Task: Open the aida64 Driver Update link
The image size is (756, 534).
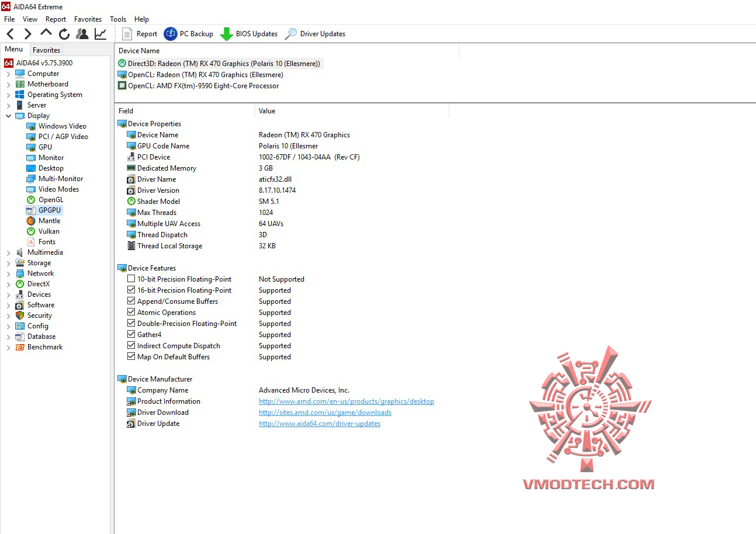Action: (x=320, y=424)
